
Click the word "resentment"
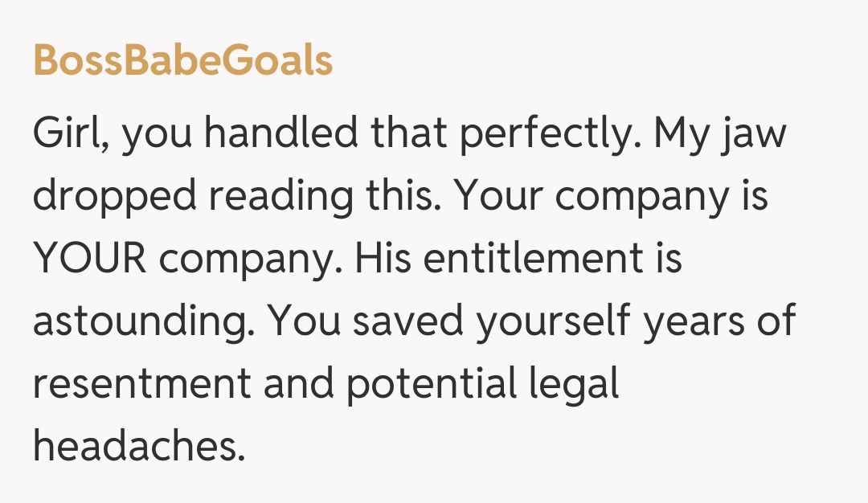[x=141, y=384]
